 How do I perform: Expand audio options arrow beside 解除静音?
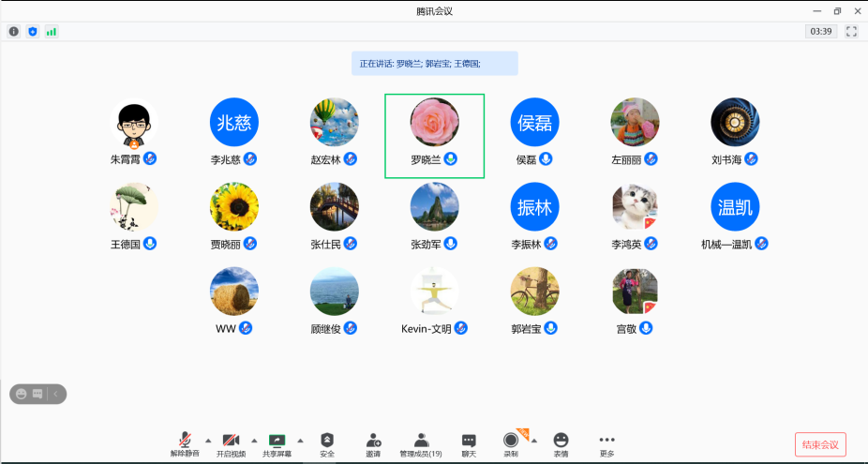pyautogui.click(x=208, y=440)
